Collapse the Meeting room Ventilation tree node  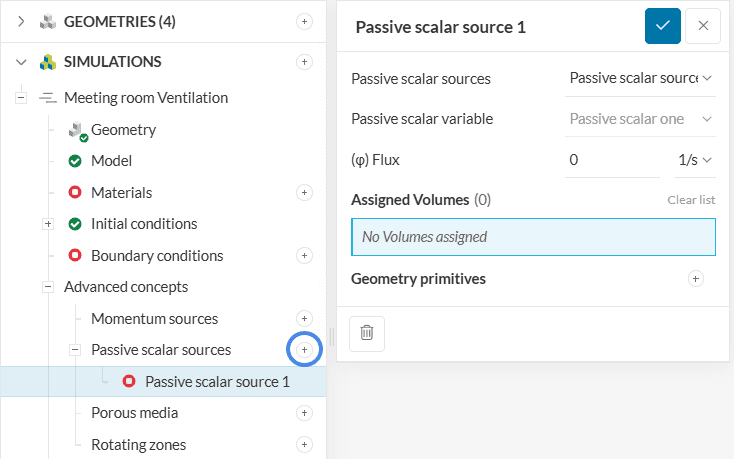pos(20,98)
